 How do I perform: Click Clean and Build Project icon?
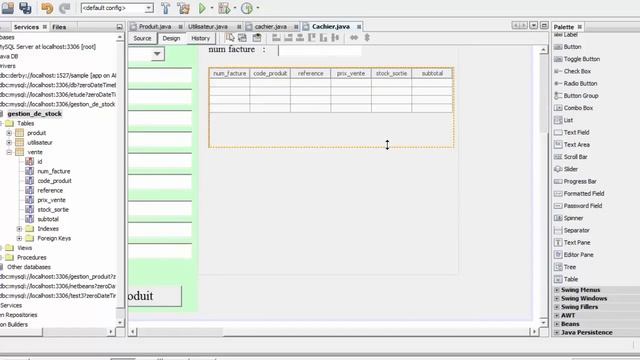point(183,8)
